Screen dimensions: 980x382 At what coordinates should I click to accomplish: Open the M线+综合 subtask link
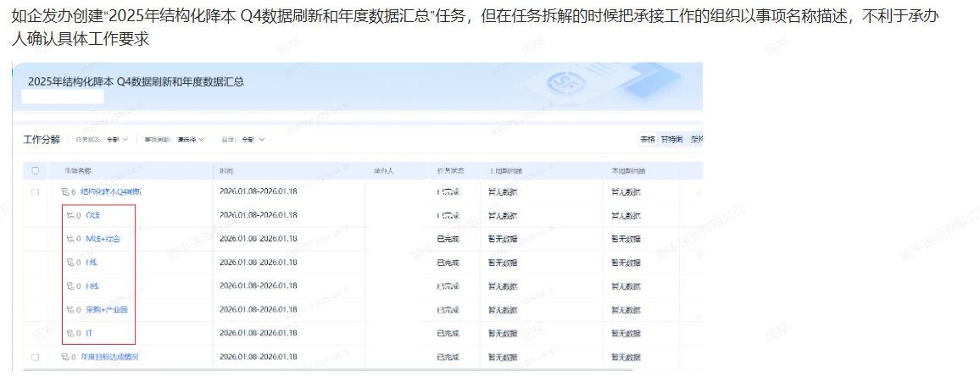tap(103, 239)
